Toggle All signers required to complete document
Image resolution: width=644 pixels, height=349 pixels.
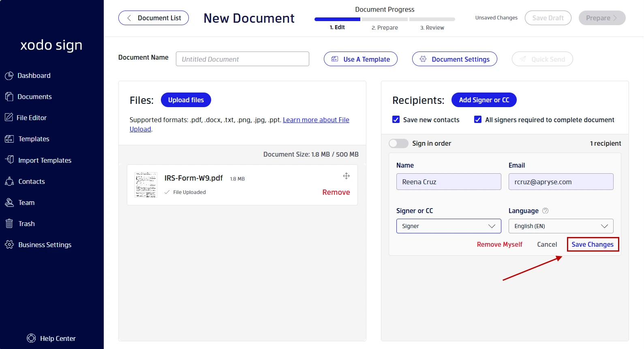coord(478,119)
